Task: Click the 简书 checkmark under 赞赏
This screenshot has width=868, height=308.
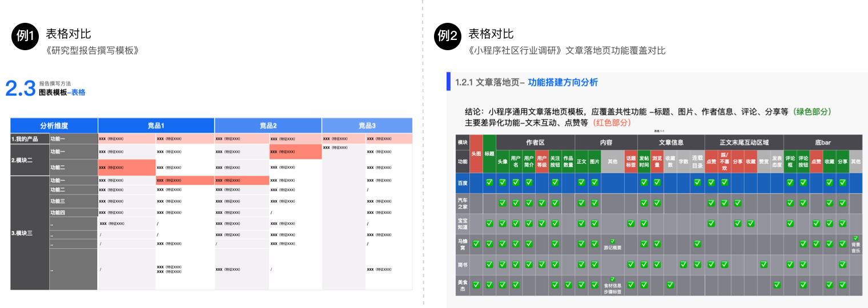Action: pyautogui.click(x=763, y=265)
